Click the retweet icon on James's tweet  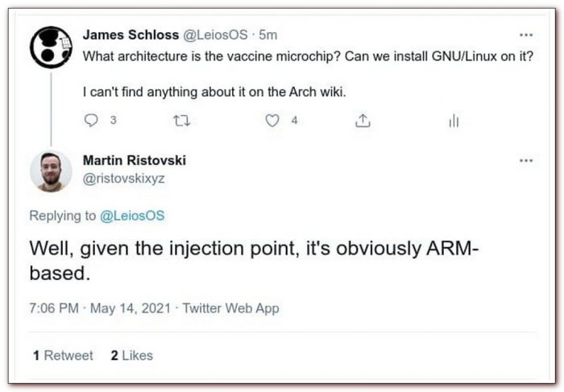point(182,120)
